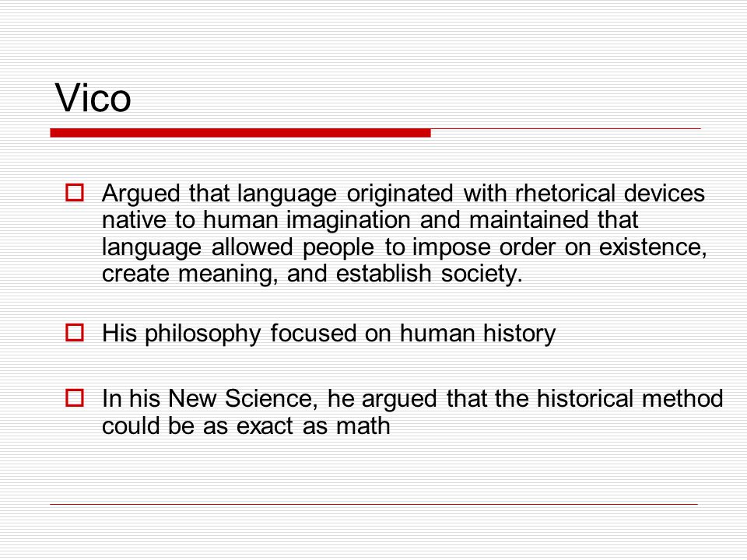
Task: Click the words "New Science"
Action: [243, 398]
